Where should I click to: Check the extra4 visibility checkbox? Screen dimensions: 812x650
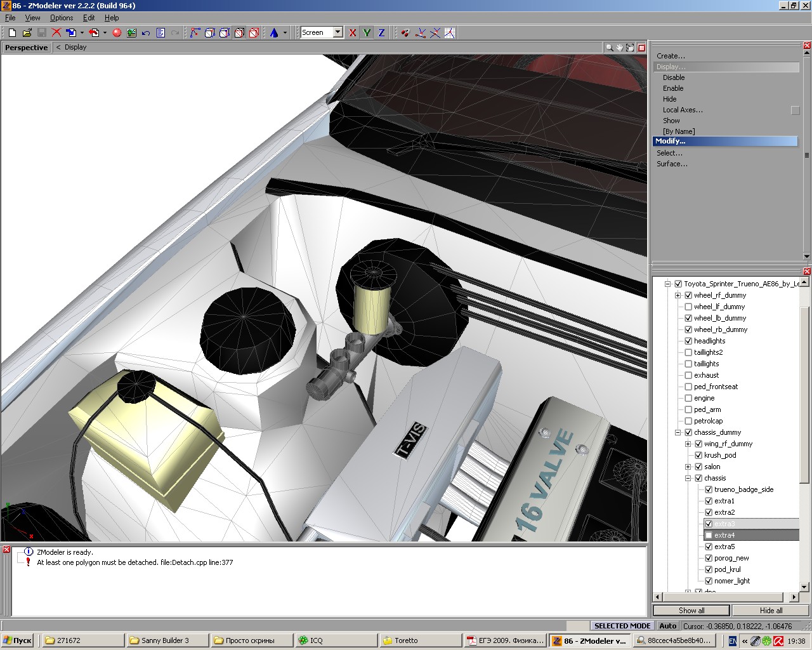point(709,535)
